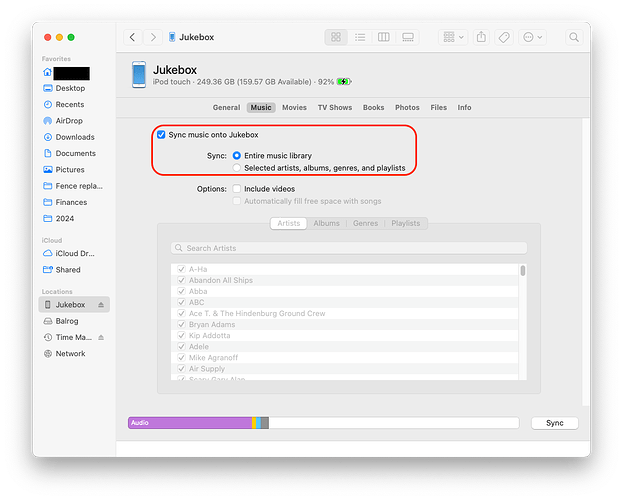Click the Jukebox device icon in title bar
623x500 pixels.
[x=172, y=37]
